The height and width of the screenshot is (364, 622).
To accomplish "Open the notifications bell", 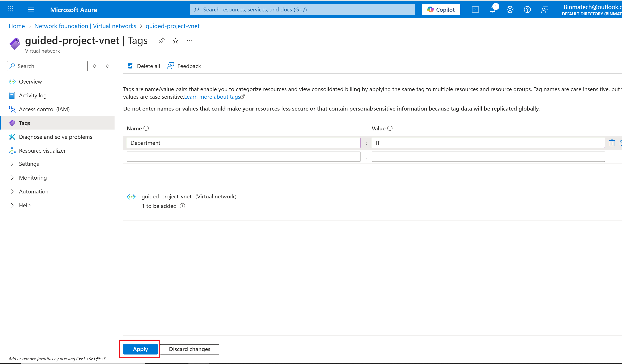I will click(x=493, y=10).
